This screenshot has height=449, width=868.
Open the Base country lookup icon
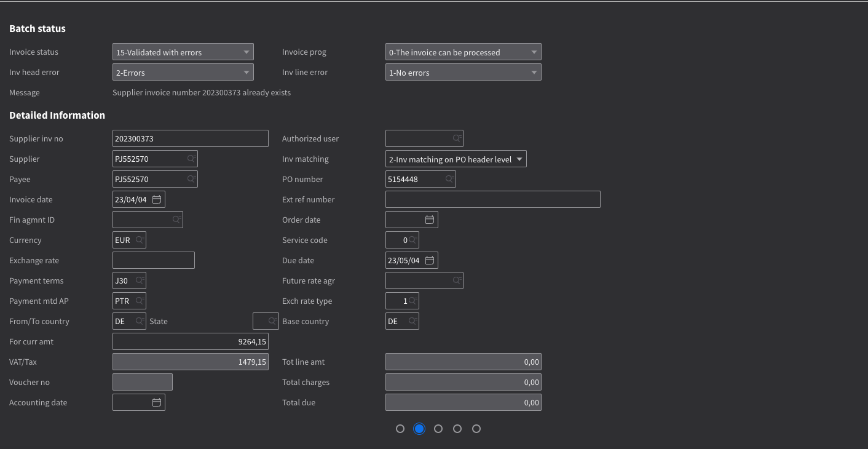click(412, 320)
